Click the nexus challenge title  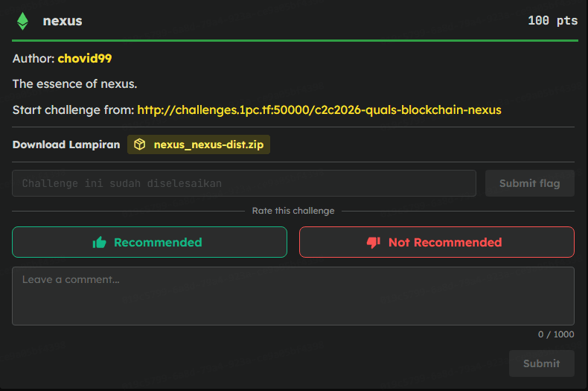coord(63,21)
